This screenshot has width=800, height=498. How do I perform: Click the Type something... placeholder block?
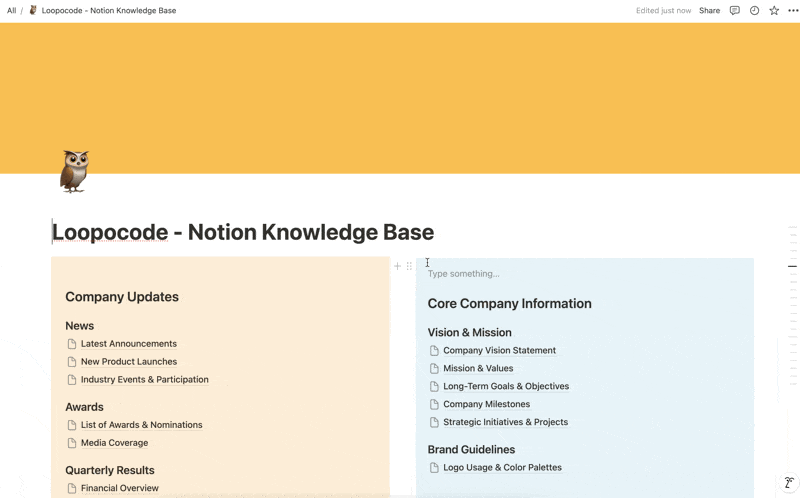pyautogui.click(x=463, y=274)
